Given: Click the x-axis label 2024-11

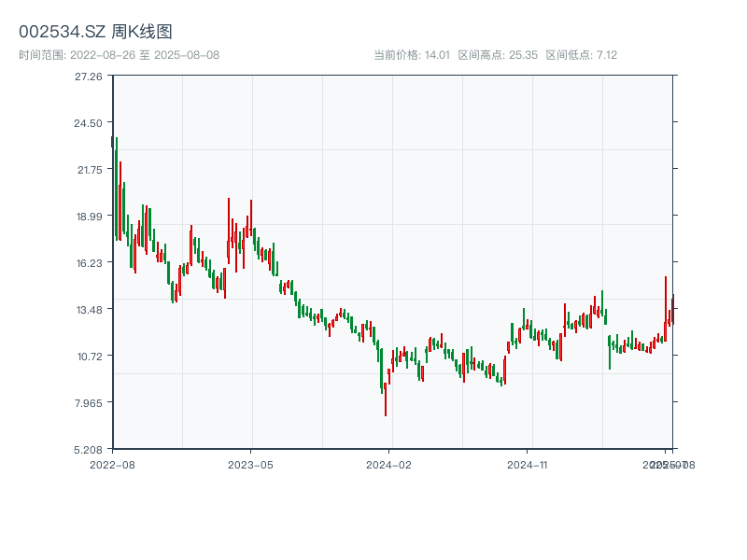Looking at the screenshot, I should click(528, 465).
